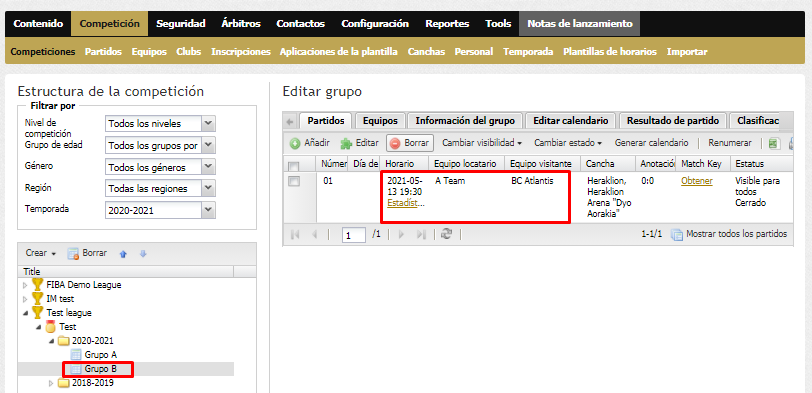
Task: Open Equipos submenu item
Action: tap(149, 52)
